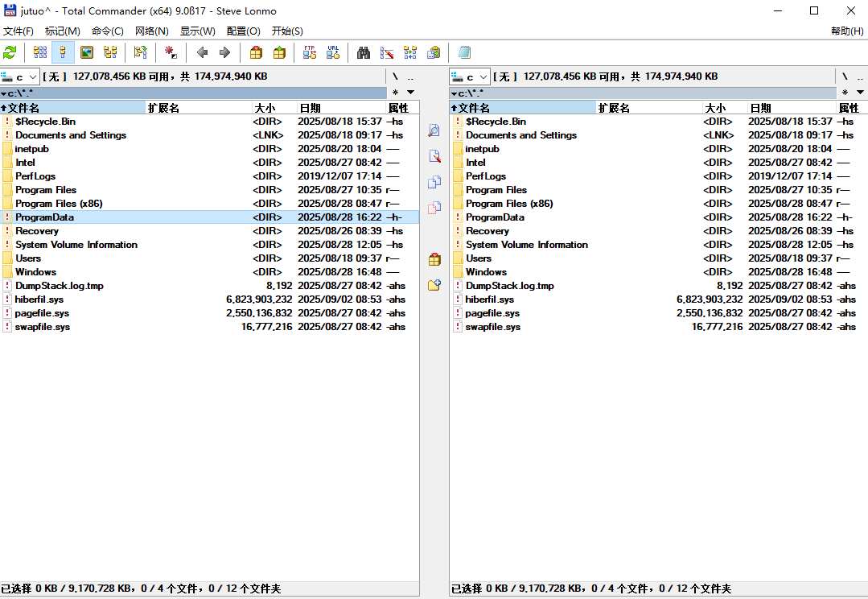868x599 pixels.
Task: Select Windows folder in left panel
Action: [x=209, y=272]
